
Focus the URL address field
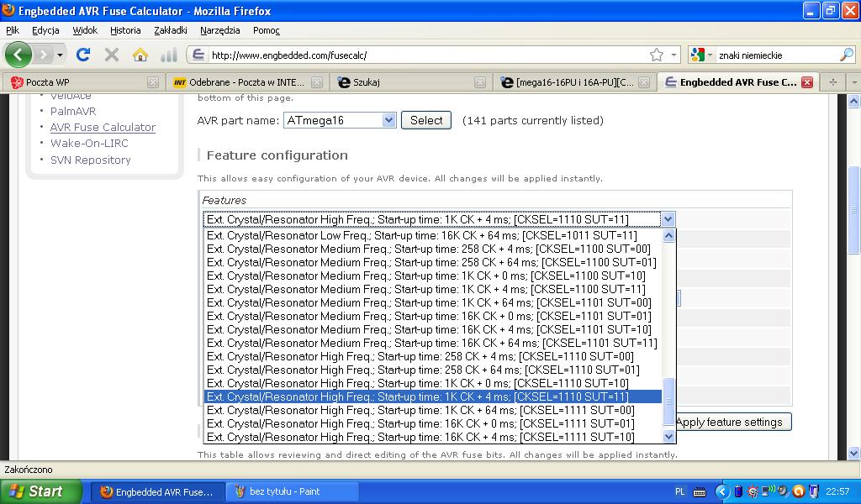(x=427, y=55)
